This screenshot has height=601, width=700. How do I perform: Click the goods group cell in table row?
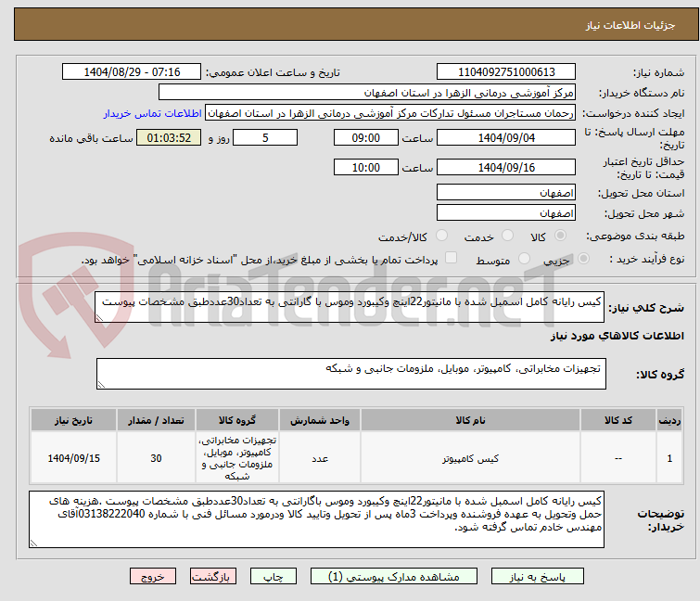pos(237,458)
